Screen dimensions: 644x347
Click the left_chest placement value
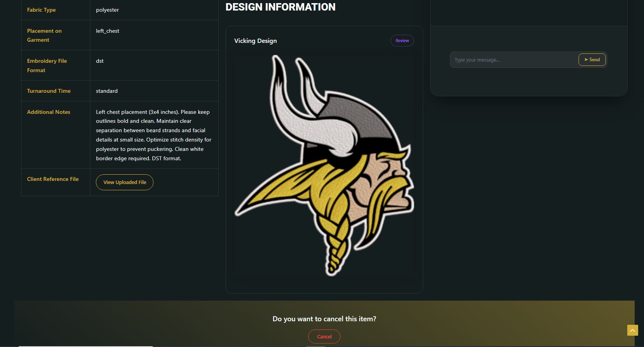pos(108,31)
